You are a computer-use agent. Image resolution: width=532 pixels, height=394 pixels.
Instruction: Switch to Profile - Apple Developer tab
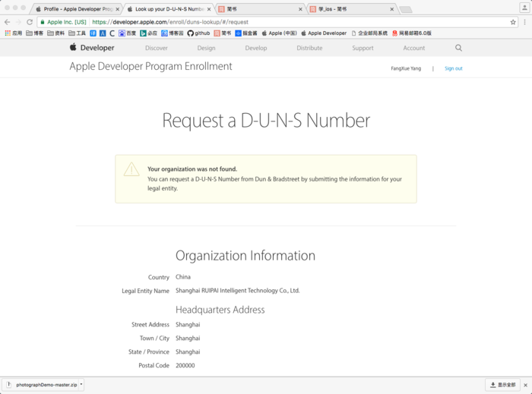(74, 9)
